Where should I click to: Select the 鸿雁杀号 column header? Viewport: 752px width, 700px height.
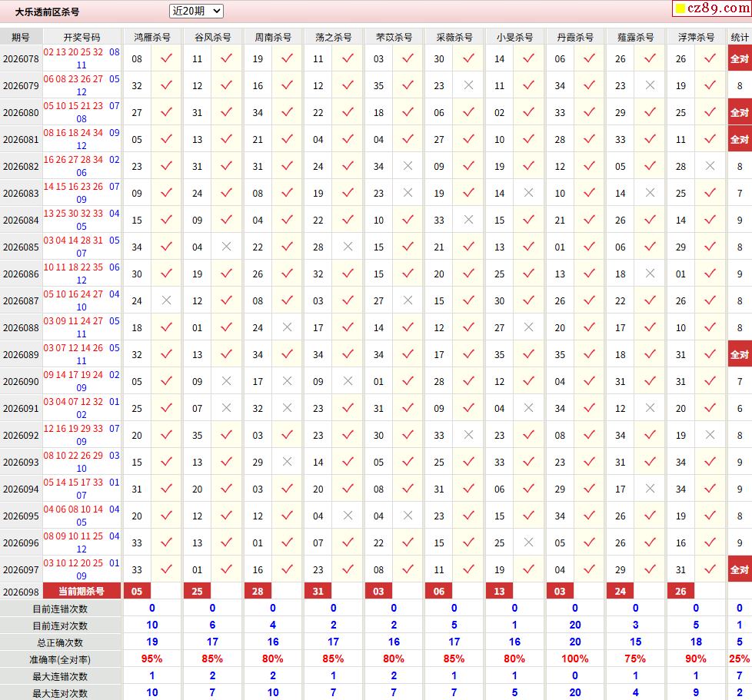152,38
